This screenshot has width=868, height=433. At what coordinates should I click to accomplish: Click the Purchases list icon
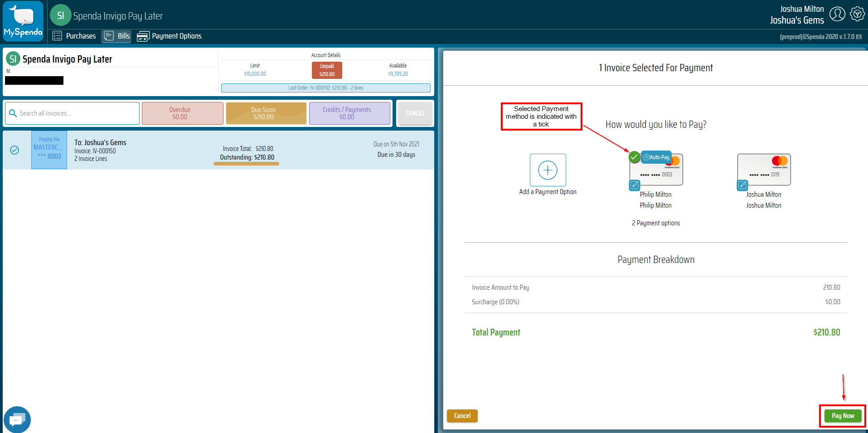(57, 36)
